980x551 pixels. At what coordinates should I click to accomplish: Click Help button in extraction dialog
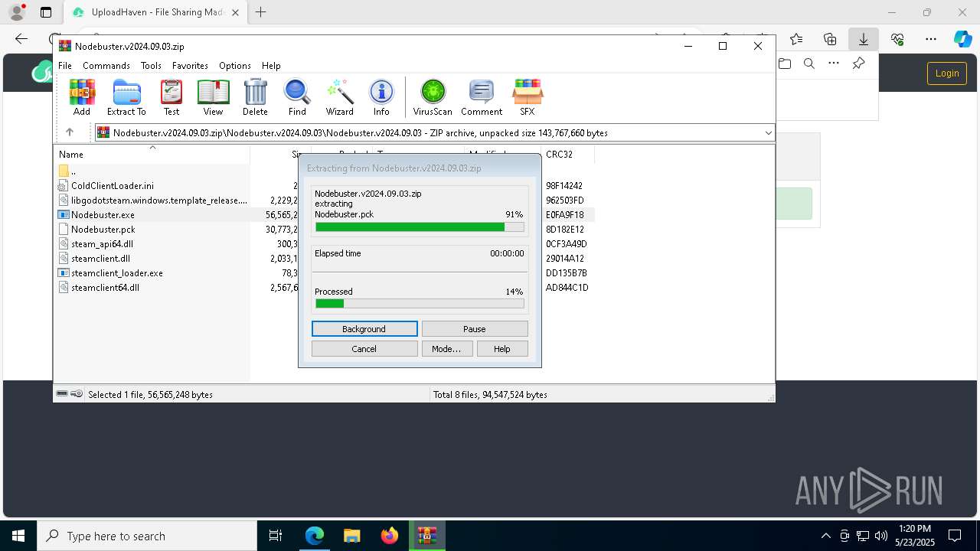pos(502,349)
